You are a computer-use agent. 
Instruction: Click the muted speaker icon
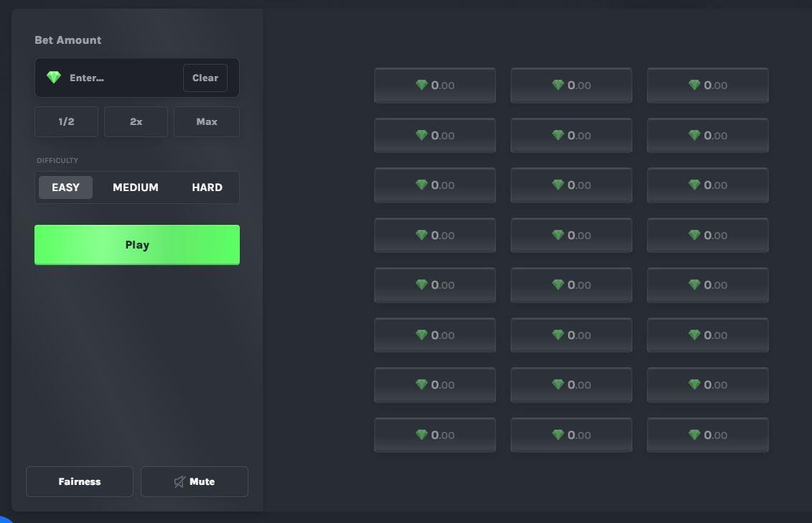point(179,482)
